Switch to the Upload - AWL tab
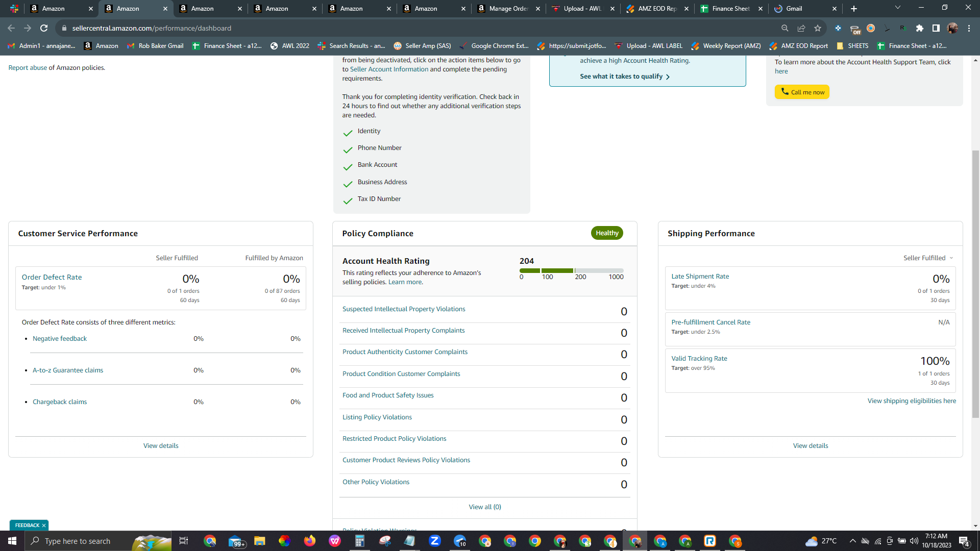Image resolution: width=980 pixels, height=551 pixels. 583,9
